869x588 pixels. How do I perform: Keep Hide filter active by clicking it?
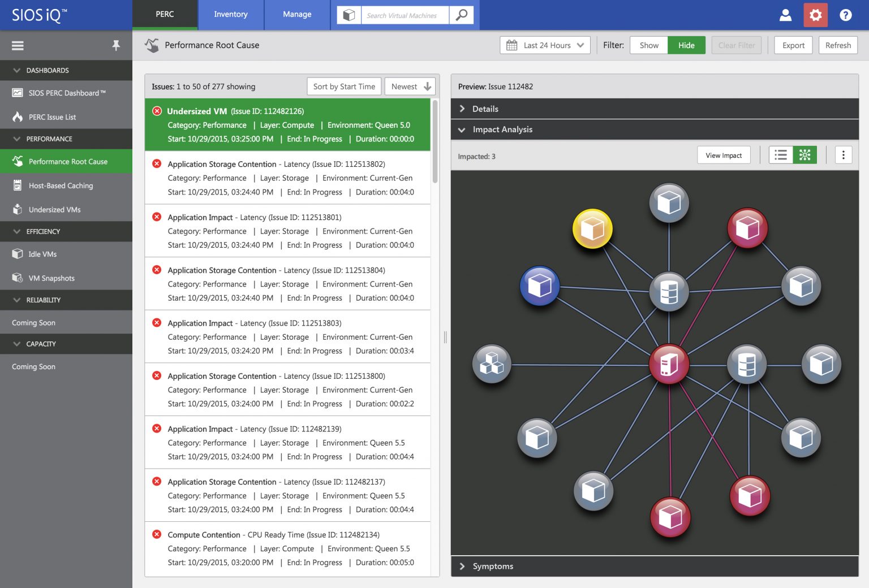[686, 45]
